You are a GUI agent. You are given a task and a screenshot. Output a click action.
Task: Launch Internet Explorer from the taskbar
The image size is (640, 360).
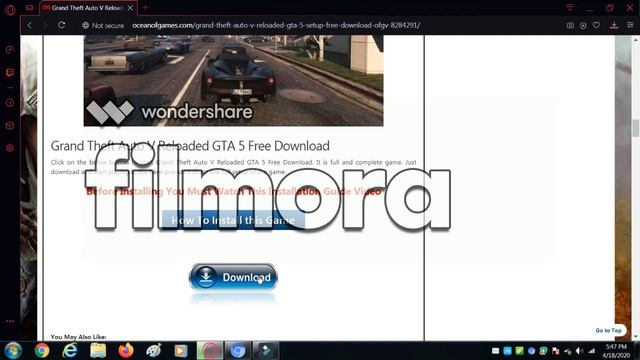[x=70, y=351]
